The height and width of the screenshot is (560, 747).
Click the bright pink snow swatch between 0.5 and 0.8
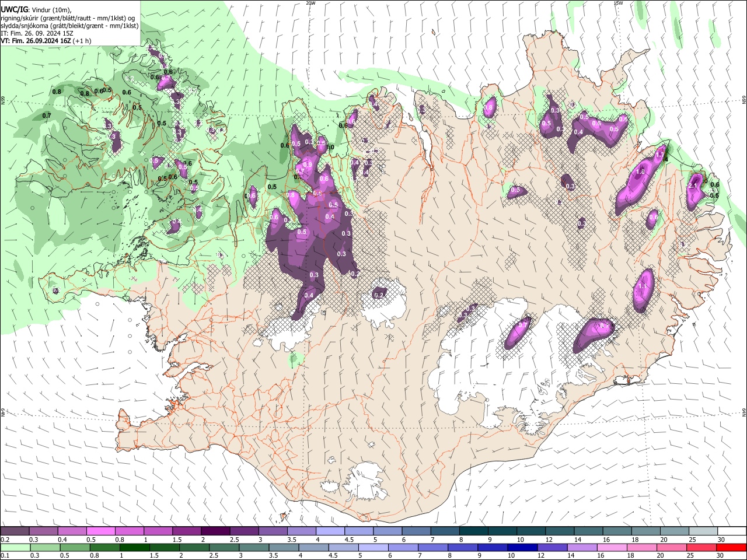[x=100, y=531]
